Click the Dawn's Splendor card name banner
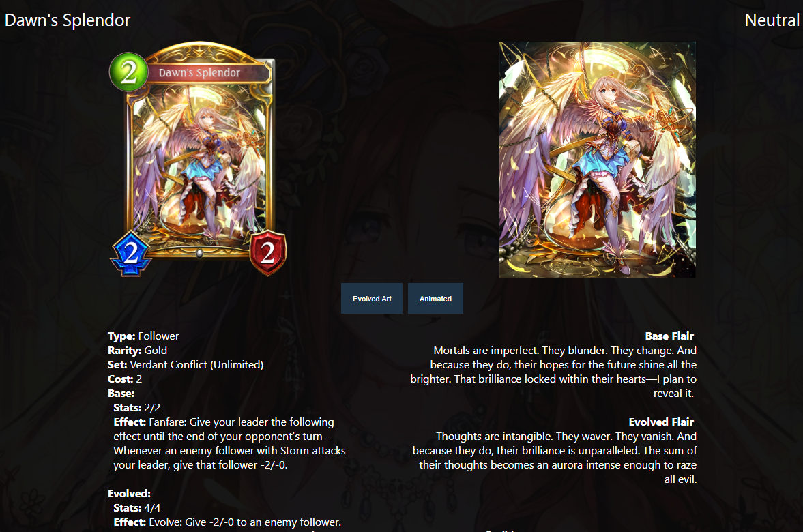Viewport: 803px width, 532px height. 207,73
